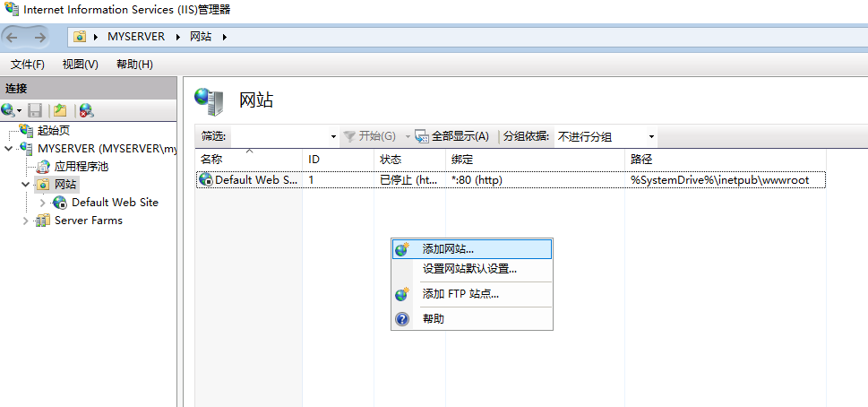Expand the Default Web Site tree node
This screenshot has width=868, height=407.
pos(42,203)
